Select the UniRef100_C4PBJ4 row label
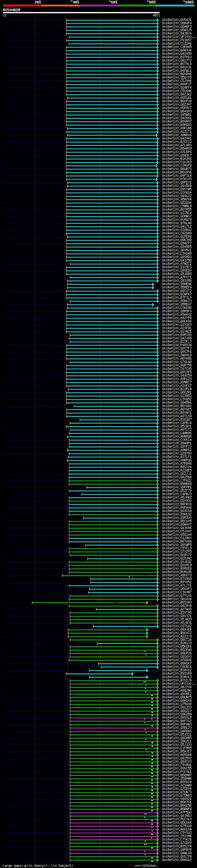Viewport: 197px width, 868px height. [176, 423]
